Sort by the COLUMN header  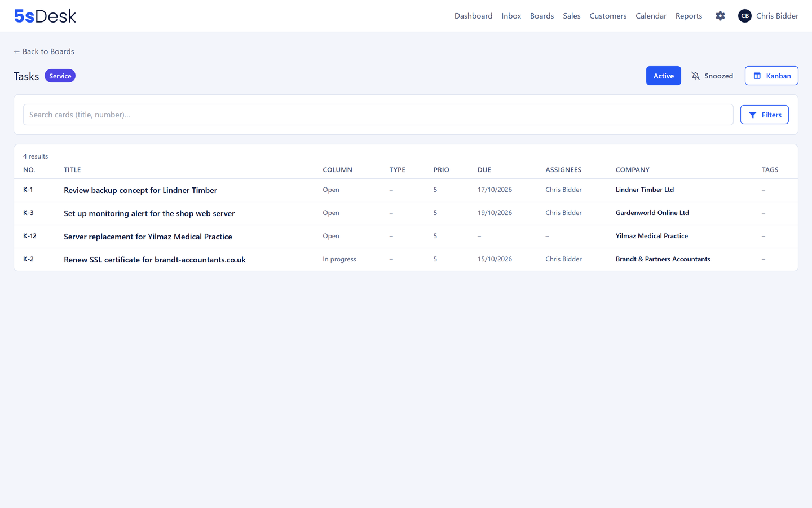(337, 170)
